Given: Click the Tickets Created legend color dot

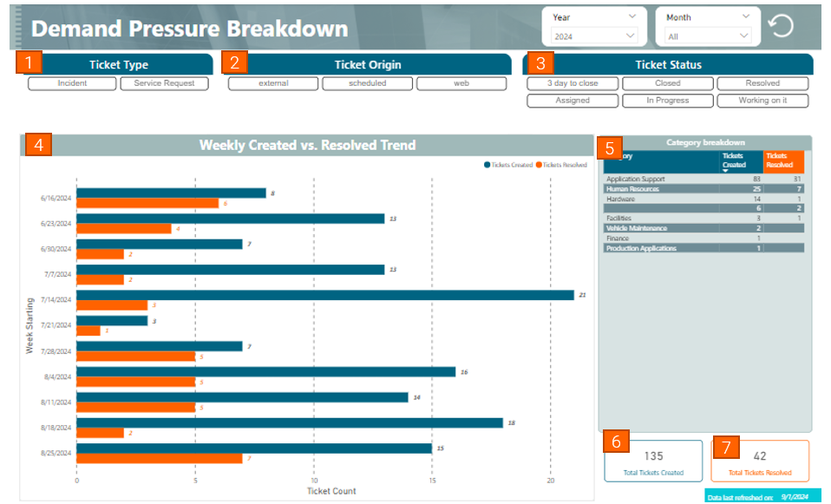Looking at the screenshot, I should coord(487,164).
